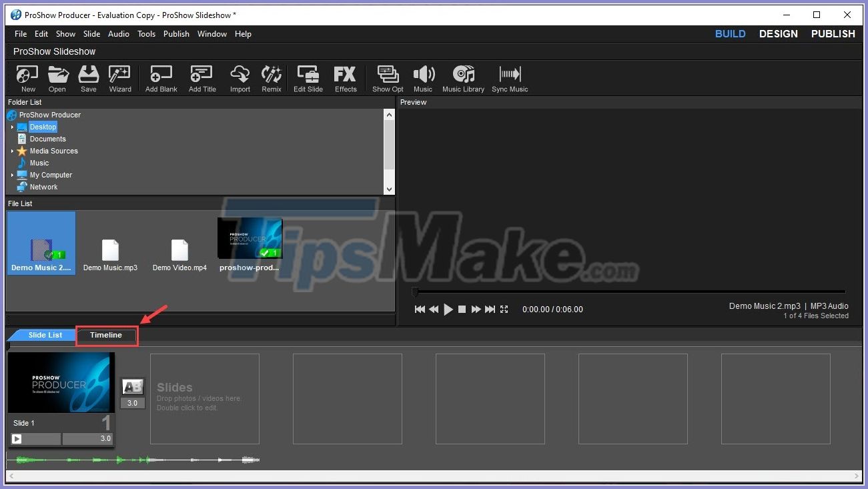Select the Add Title tool
Screen dimensions: 868x489
click(x=201, y=78)
